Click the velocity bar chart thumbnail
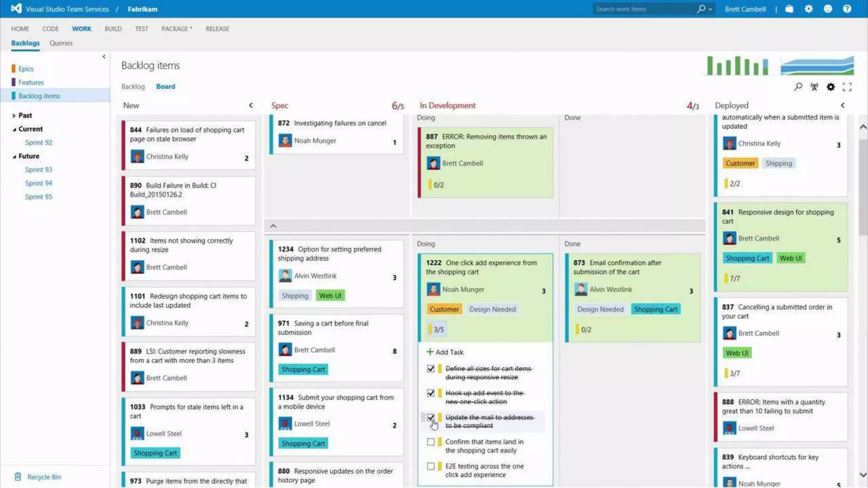Viewport: 868px width, 488px height. (738, 66)
